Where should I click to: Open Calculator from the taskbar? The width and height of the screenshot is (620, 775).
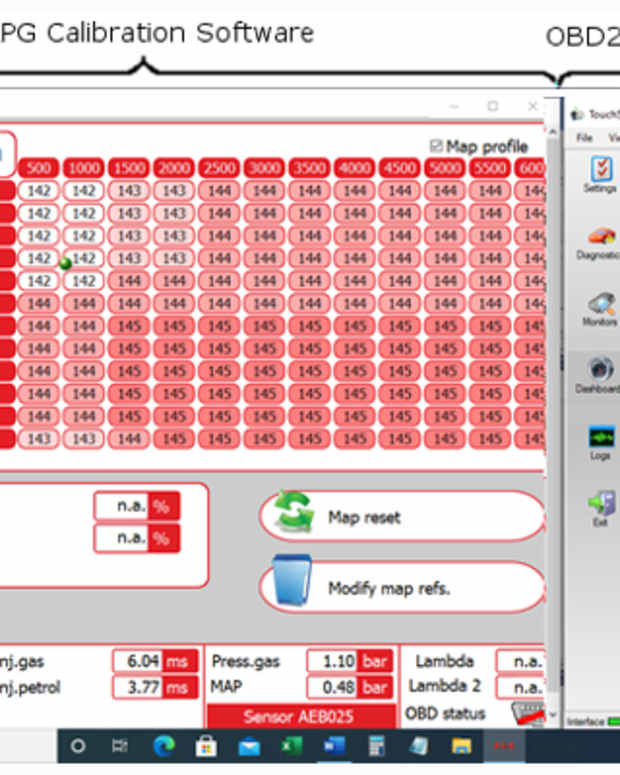tap(377, 746)
